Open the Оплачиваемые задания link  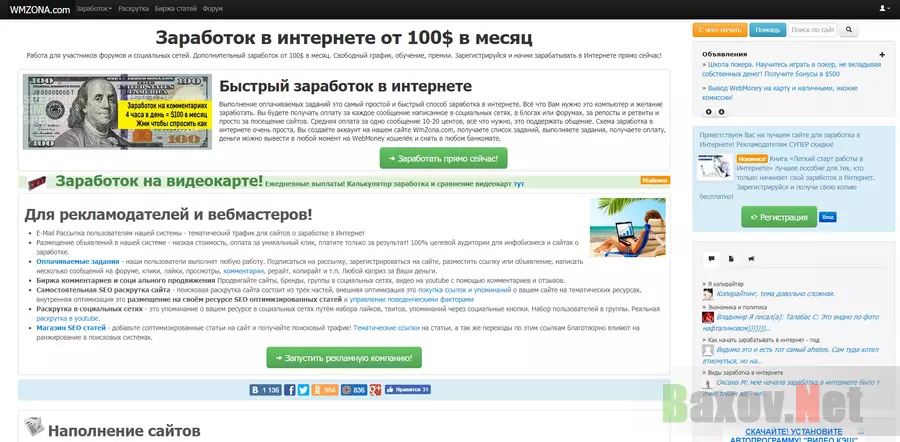[x=77, y=261]
